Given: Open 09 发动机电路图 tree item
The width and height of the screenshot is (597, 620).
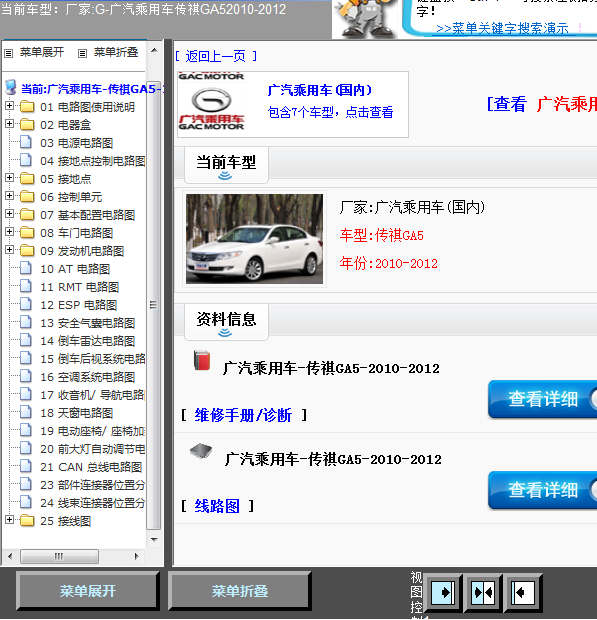Looking at the screenshot, I should click(x=82, y=251).
